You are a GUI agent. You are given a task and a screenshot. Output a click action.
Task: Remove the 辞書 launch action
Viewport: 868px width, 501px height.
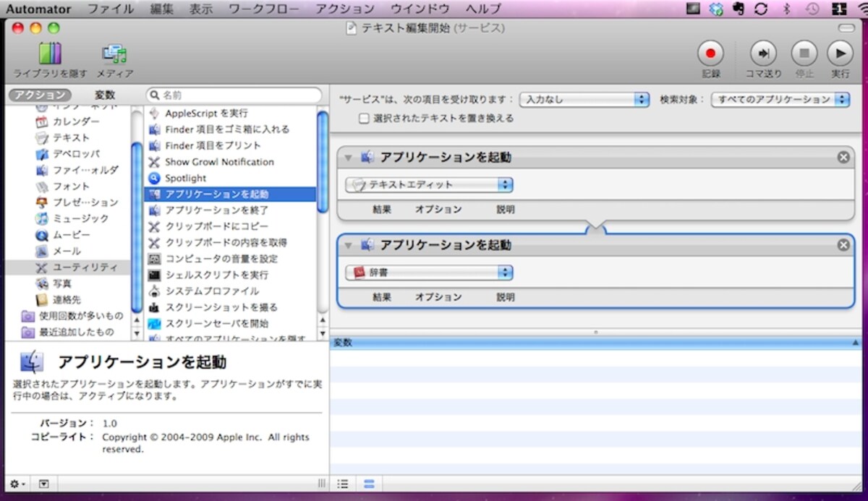pos(843,245)
